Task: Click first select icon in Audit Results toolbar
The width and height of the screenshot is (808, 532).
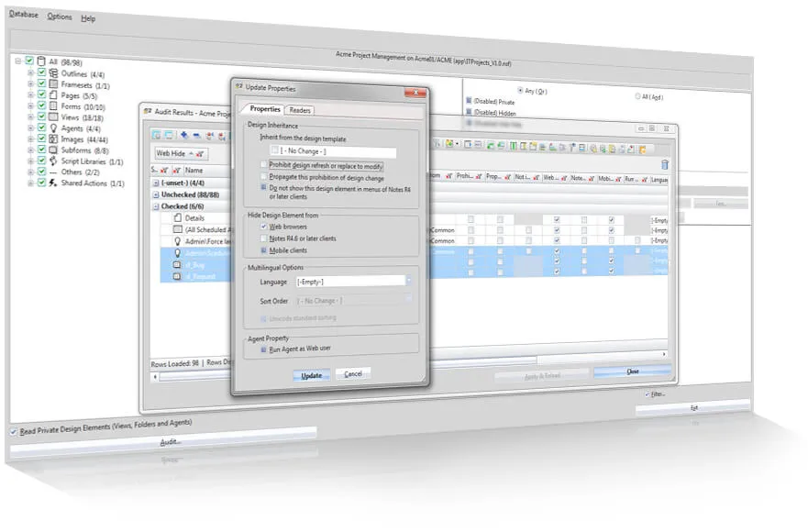Action: click(x=156, y=135)
